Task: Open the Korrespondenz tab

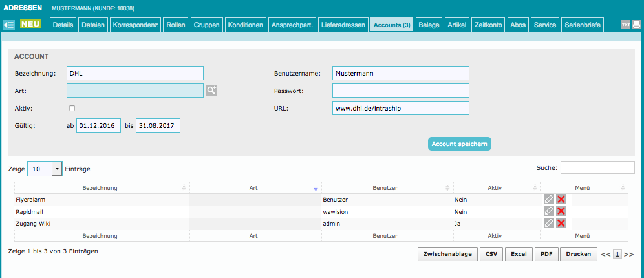Action: click(135, 25)
